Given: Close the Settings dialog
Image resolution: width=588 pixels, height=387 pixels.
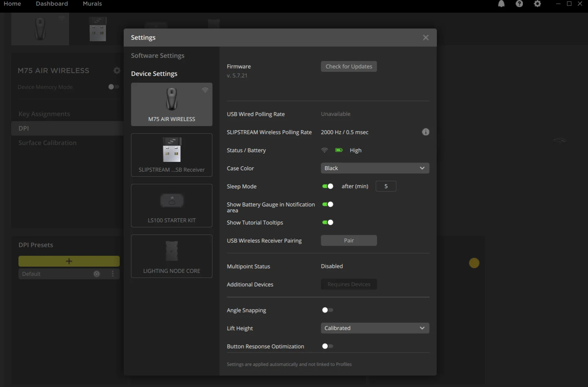Looking at the screenshot, I should pyautogui.click(x=426, y=38).
